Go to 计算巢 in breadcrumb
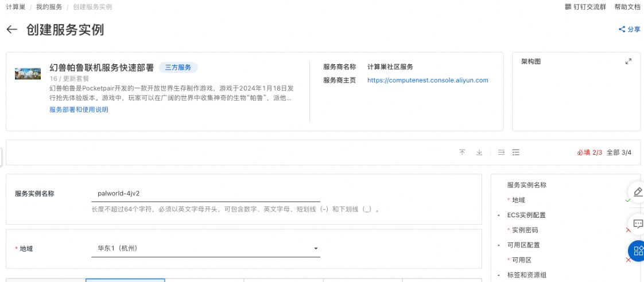 point(15,7)
